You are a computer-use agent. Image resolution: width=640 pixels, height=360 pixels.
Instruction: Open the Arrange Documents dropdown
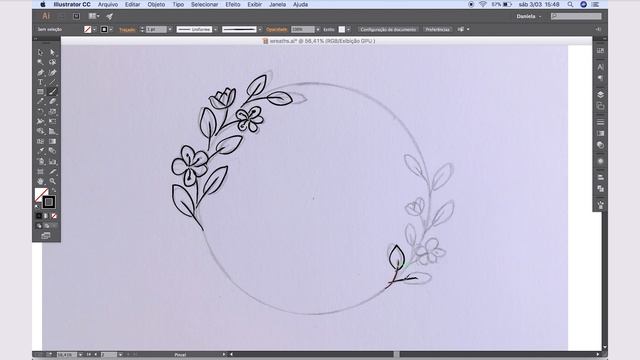click(x=94, y=16)
